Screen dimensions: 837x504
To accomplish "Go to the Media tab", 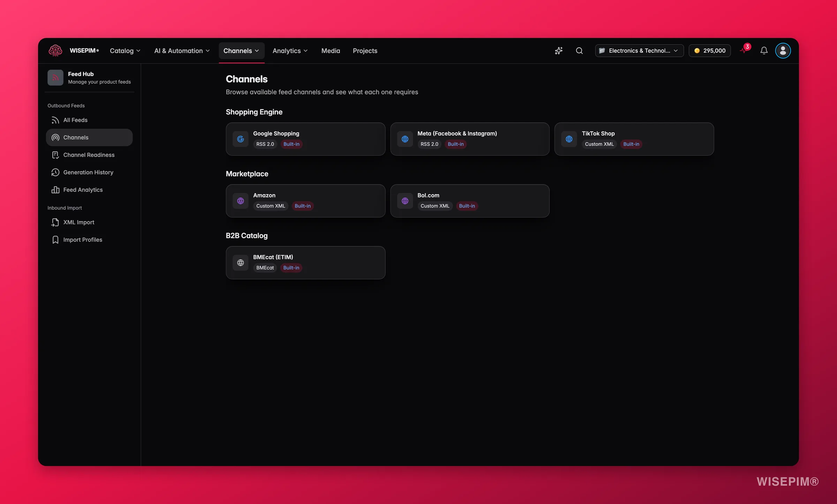I will 330,51.
